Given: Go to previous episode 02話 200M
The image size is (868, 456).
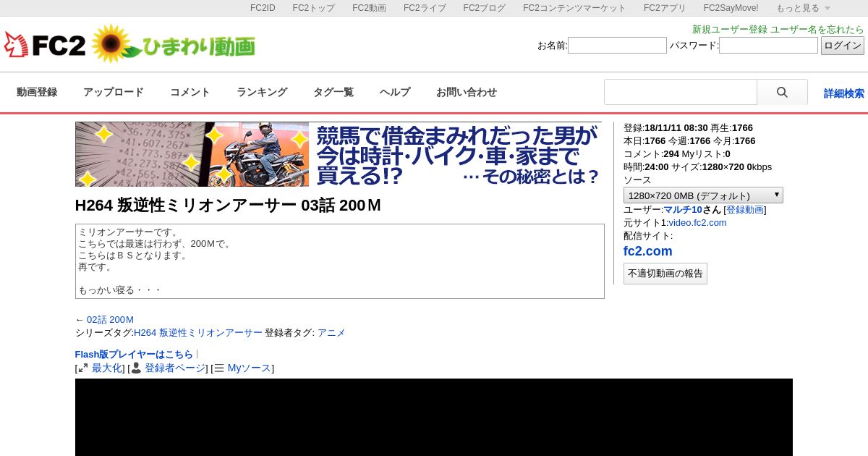Looking at the screenshot, I should [x=110, y=320].
